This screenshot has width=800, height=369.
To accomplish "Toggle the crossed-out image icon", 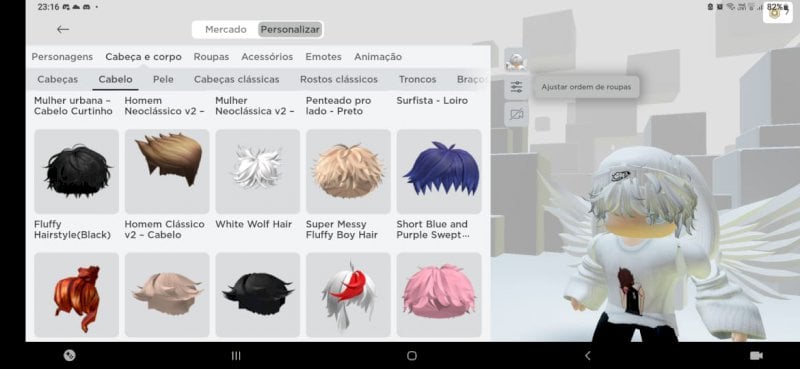I will [x=516, y=115].
